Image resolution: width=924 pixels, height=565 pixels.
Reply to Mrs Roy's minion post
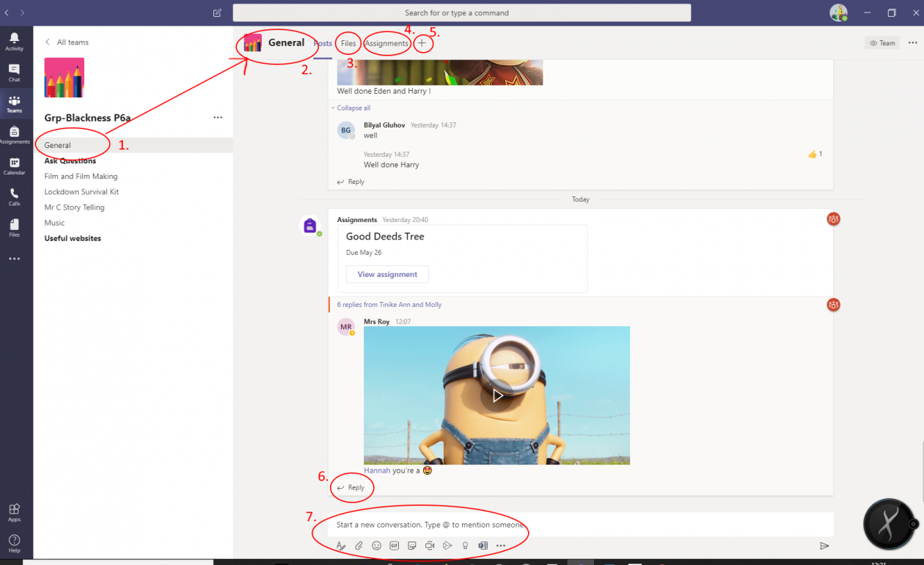point(351,487)
